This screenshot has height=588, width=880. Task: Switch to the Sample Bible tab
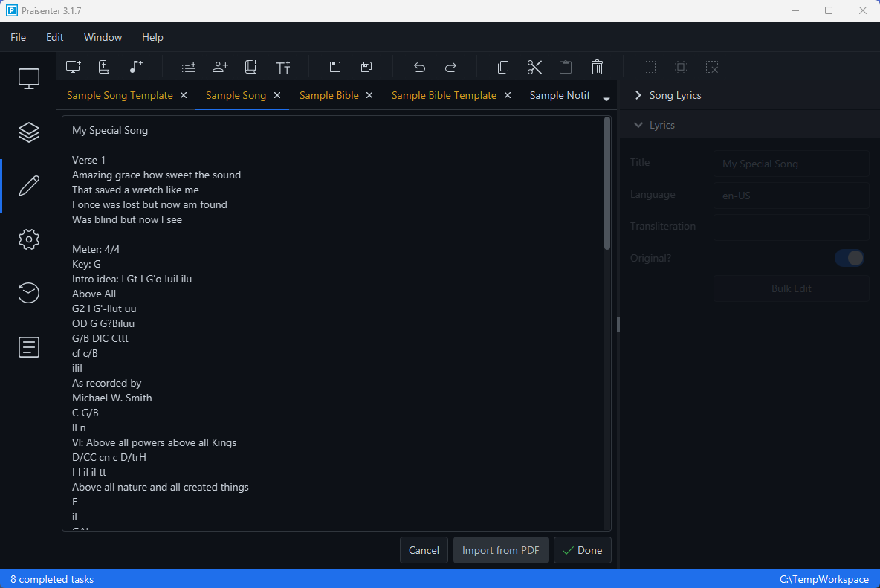click(329, 95)
